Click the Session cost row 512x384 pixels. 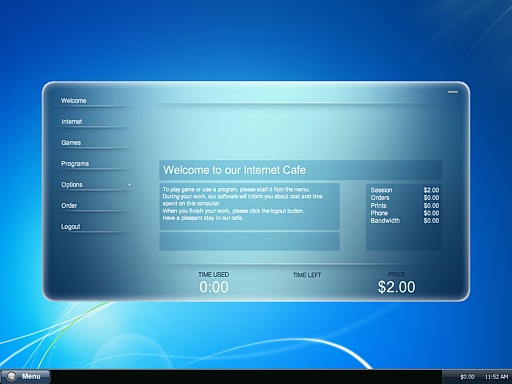click(x=405, y=190)
